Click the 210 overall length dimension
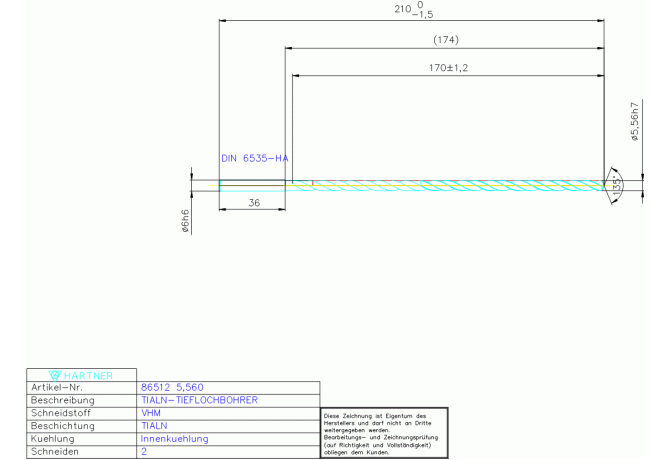Viewport: 670px width, 460px height. click(412, 12)
